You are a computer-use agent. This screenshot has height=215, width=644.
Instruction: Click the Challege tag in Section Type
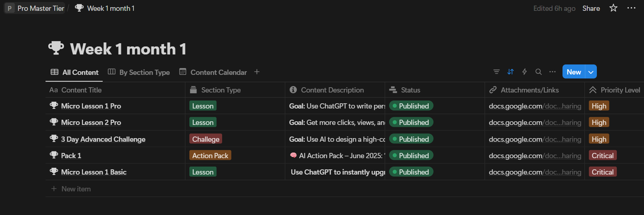(206, 139)
